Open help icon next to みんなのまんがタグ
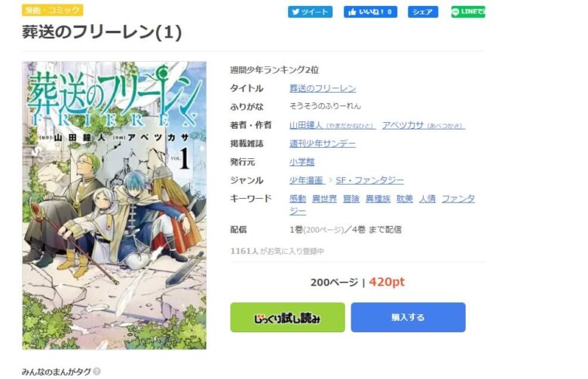The image size is (588, 379). (96, 371)
